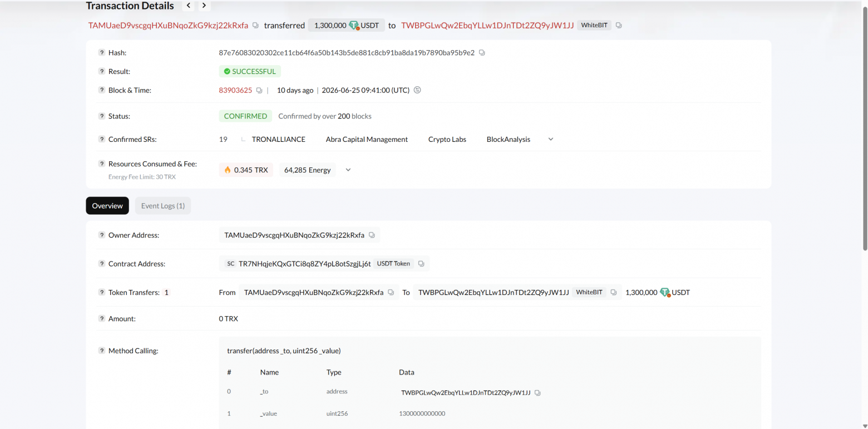Open help for Method Calling field
The image size is (868, 429).
pos(102,351)
